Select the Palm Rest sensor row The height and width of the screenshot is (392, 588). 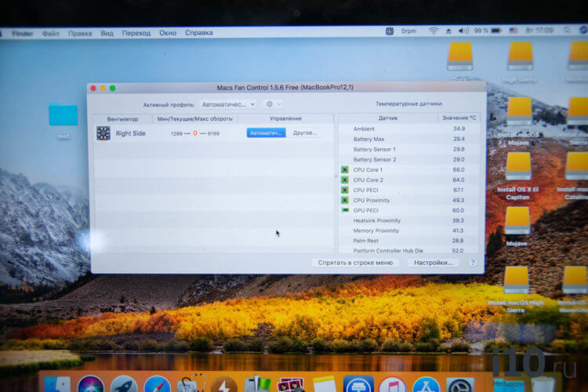pos(408,241)
